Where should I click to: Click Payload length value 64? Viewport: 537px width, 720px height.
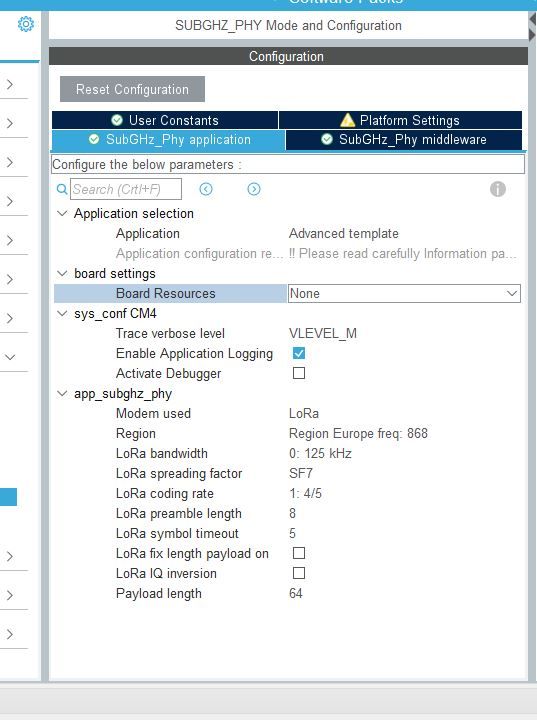click(x=296, y=593)
